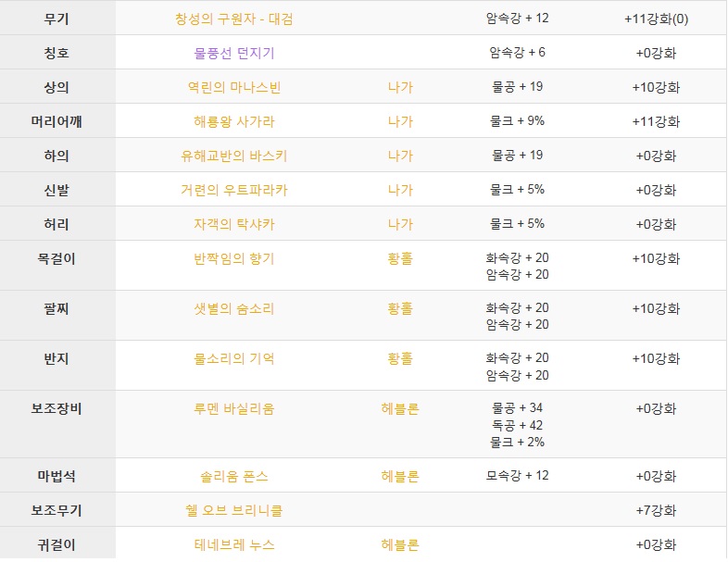Click the 테네브레 누스 earring item
This screenshot has height=562, width=728.
pyautogui.click(x=233, y=544)
